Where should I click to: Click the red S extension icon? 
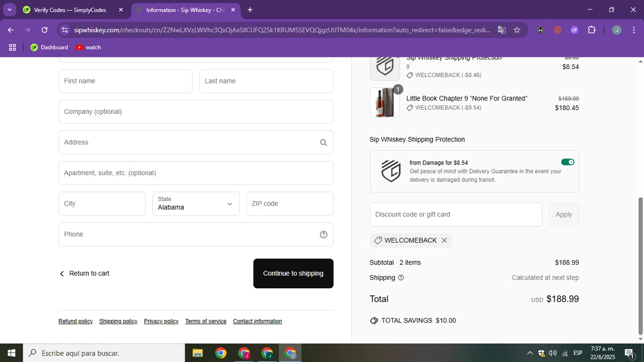557,30
